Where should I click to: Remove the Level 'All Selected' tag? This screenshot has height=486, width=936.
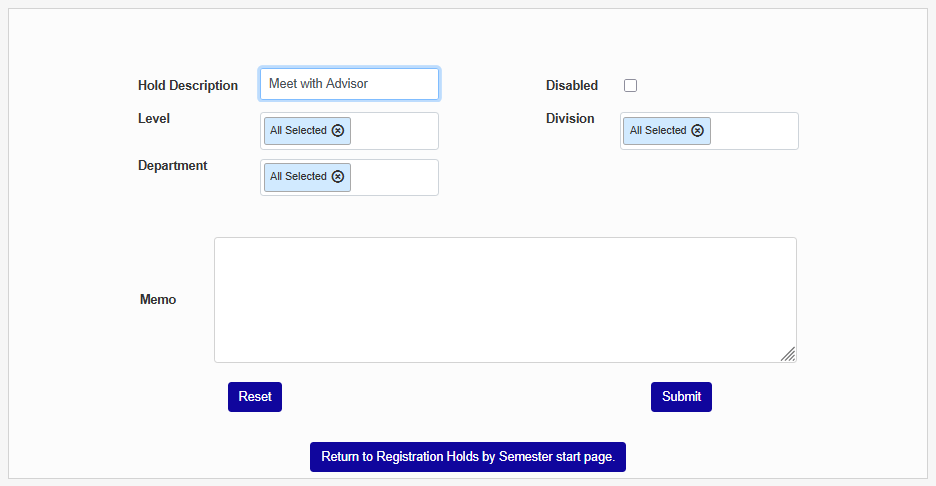point(338,130)
